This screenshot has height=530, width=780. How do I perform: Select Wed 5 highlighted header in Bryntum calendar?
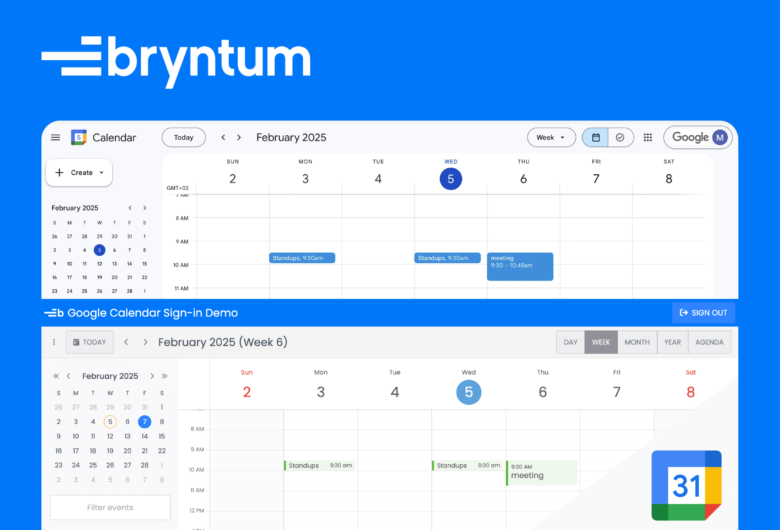(469, 392)
